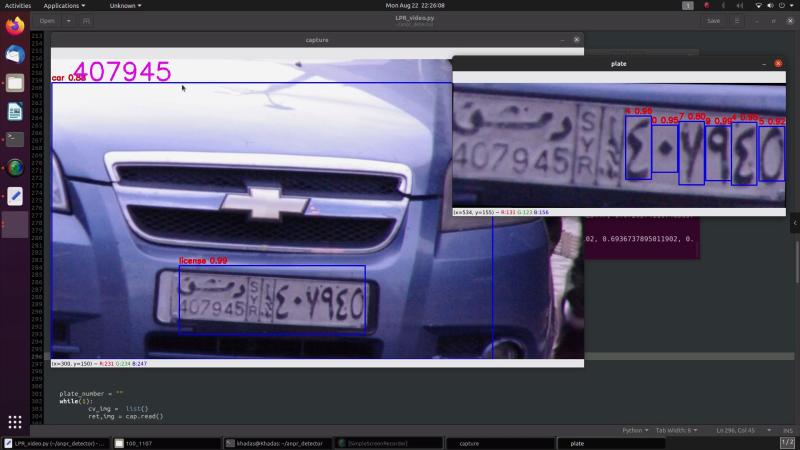Open the Tab Width dropdown
This screenshot has width=800, height=450.
(x=677, y=431)
